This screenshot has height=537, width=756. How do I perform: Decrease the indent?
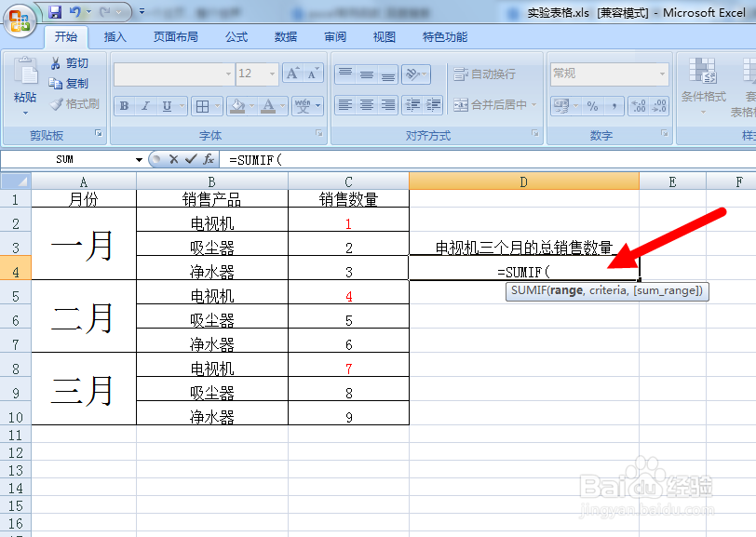click(x=412, y=105)
